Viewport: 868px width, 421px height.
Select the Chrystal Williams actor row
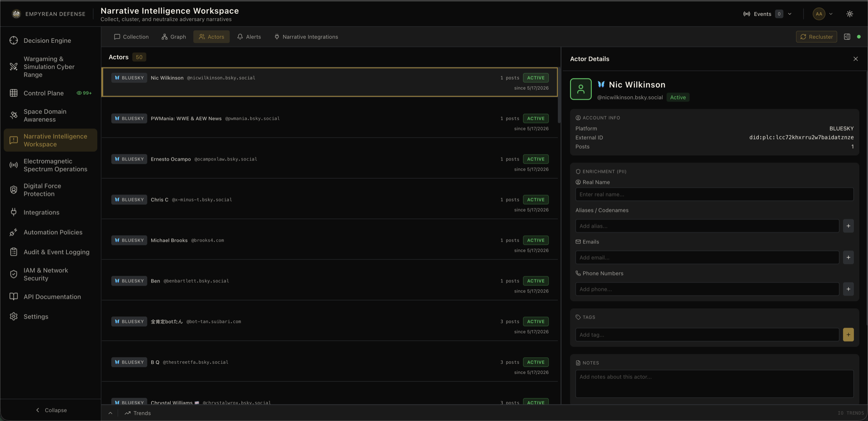pos(330,398)
